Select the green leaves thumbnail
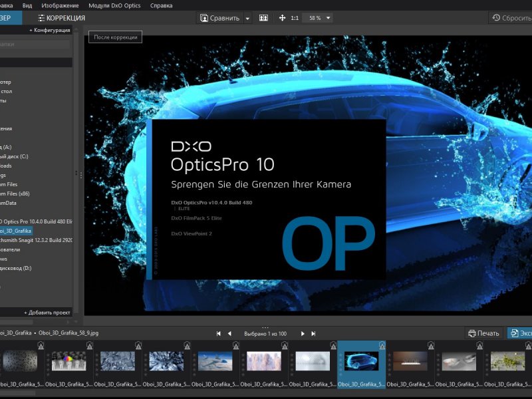This screenshot has width=532, height=399. tap(508, 361)
